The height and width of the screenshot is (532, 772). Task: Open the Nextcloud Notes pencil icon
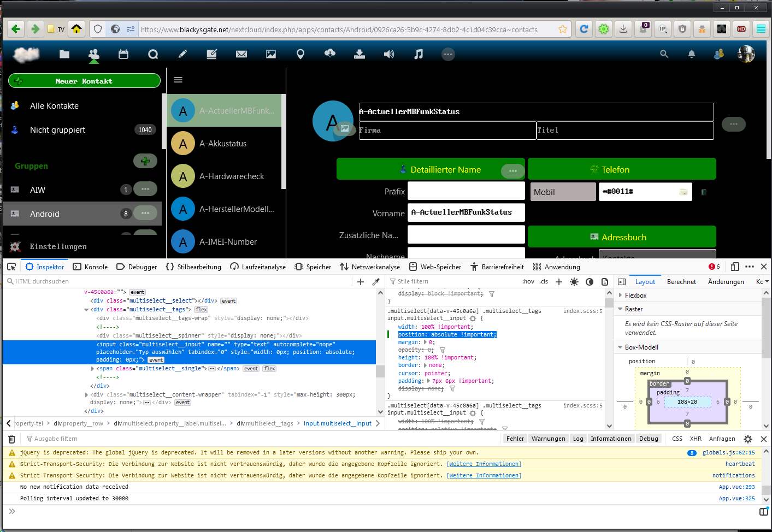point(182,54)
